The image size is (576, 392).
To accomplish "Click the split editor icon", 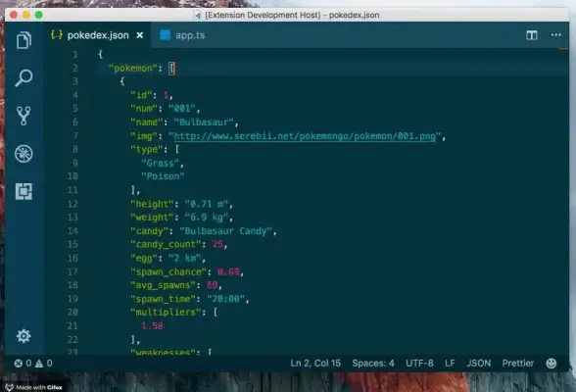I will pyautogui.click(x=532, y=35).
